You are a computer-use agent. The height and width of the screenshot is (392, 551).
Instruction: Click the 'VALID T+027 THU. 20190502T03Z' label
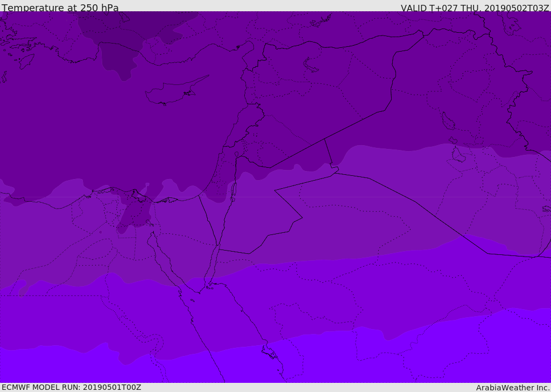click(475, 8)
